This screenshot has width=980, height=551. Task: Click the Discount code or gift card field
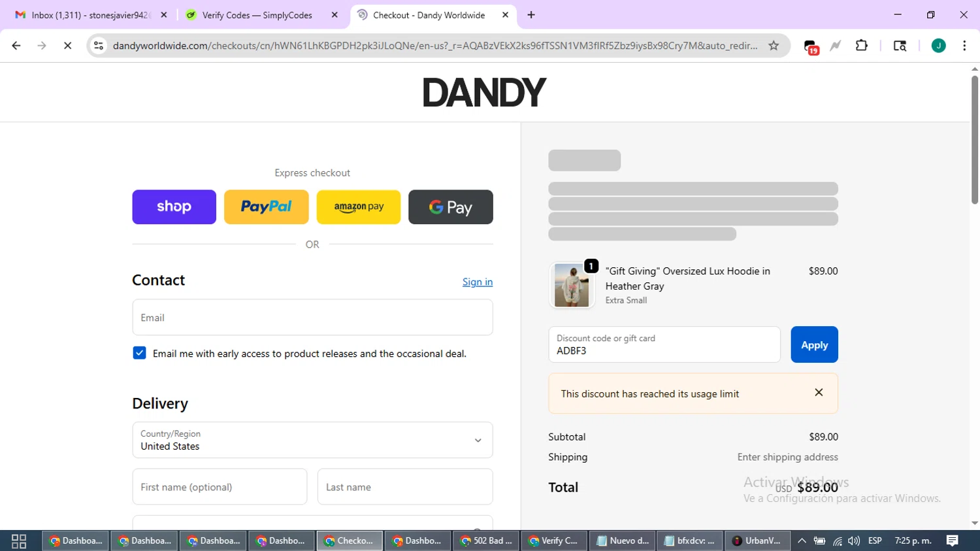coord(664,344)
